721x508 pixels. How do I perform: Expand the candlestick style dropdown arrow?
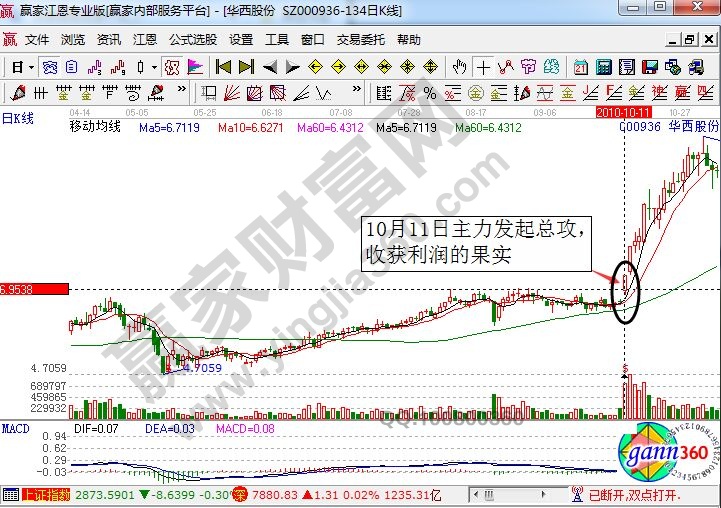click(x=153, y=67)
